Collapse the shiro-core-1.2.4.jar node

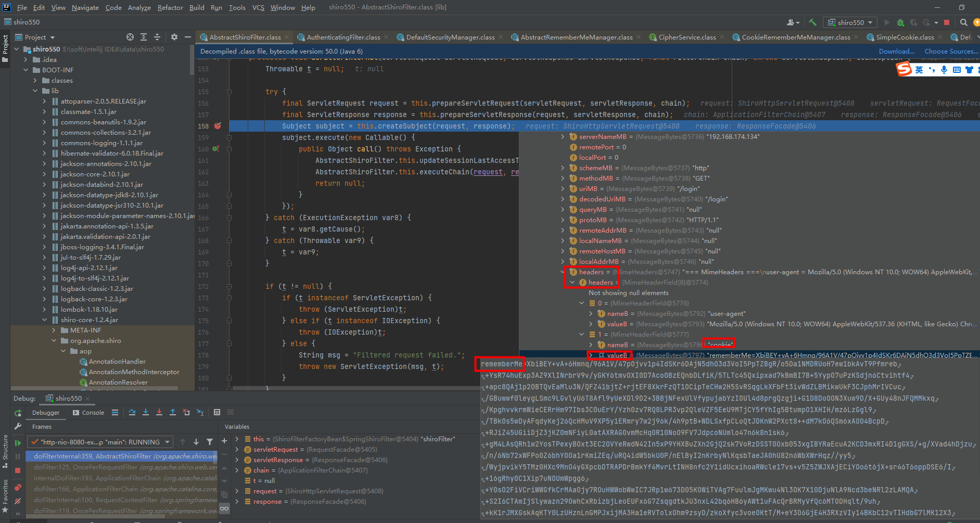coord(44,320)
